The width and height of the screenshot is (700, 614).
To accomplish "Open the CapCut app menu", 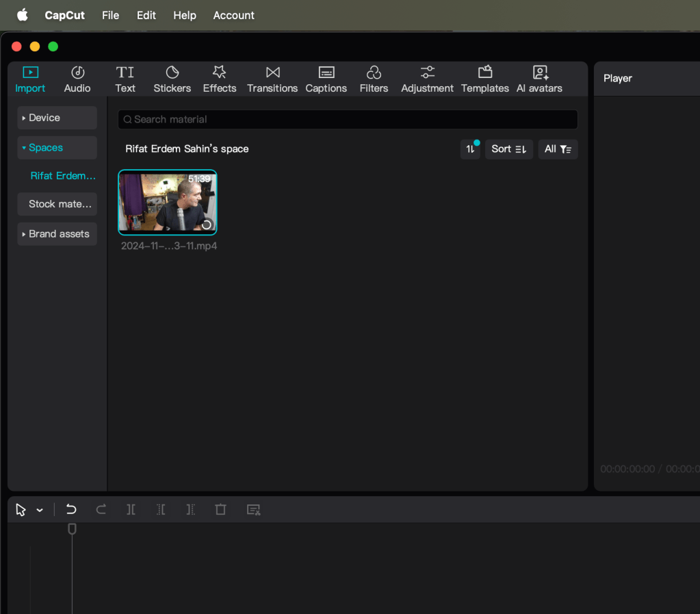I will click(65, 15).
